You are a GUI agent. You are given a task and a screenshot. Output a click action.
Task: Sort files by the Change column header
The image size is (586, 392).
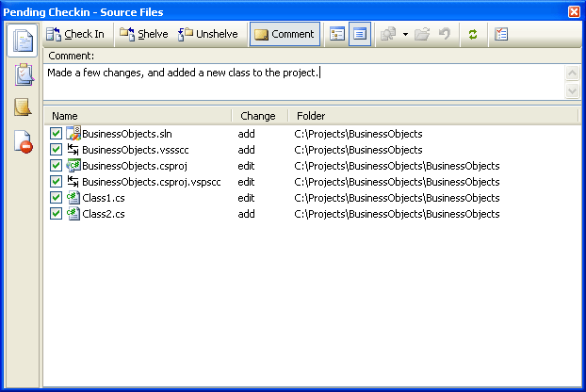[x=259, y=116]
